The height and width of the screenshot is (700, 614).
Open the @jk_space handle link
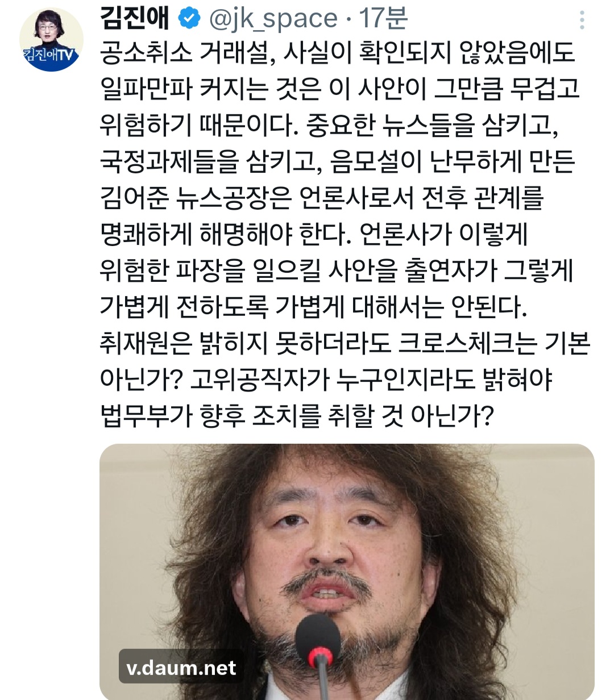273,19
